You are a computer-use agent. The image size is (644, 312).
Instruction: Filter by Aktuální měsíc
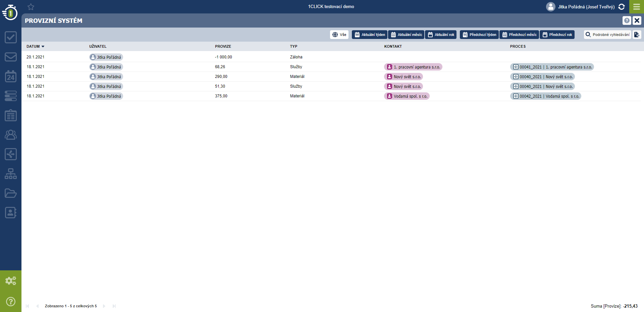click(406, 35)
